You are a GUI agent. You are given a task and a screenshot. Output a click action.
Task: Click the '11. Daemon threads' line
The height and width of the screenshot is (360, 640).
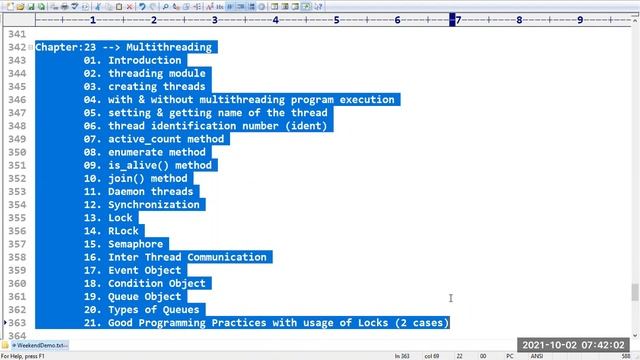tap(138, 191)
